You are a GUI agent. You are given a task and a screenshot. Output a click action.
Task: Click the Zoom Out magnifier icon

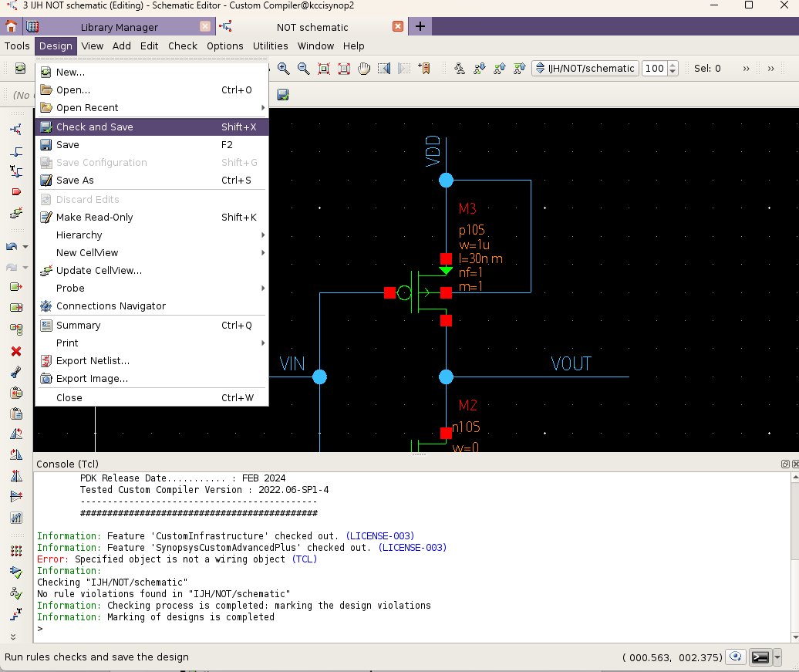click(304, 69)
